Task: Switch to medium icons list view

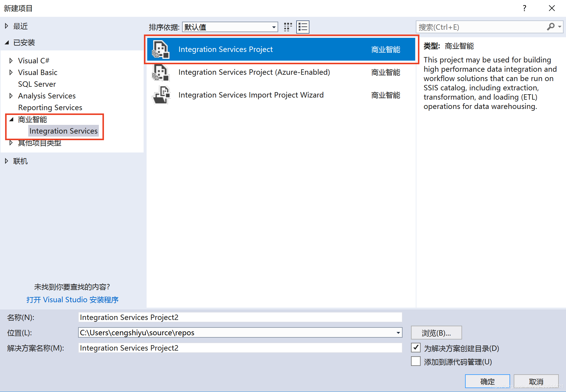Action: [303, 27]
